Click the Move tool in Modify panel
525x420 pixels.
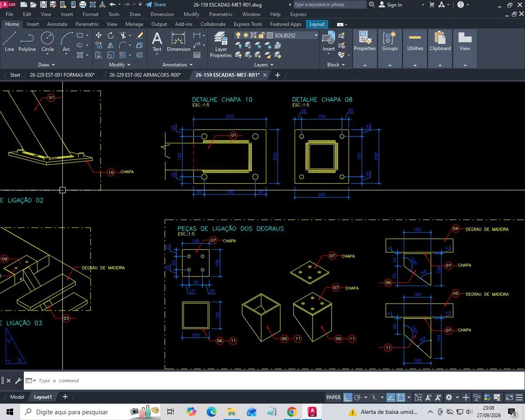click(99, 35)
